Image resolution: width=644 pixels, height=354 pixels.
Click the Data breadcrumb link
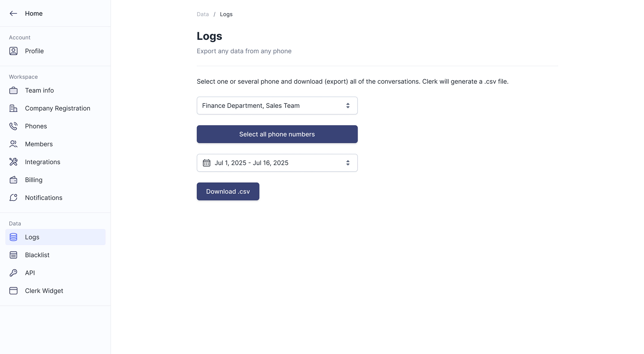pos(203,14)
